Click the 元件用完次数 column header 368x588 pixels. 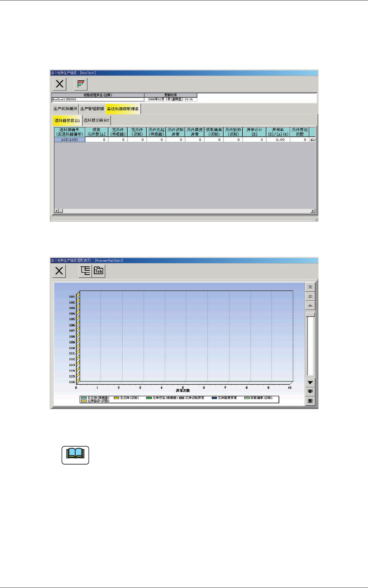coord(300,132)
